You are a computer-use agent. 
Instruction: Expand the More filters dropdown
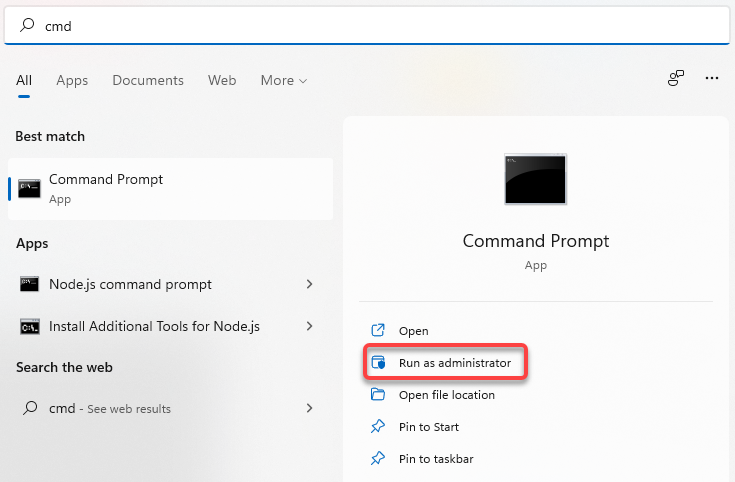284,80
